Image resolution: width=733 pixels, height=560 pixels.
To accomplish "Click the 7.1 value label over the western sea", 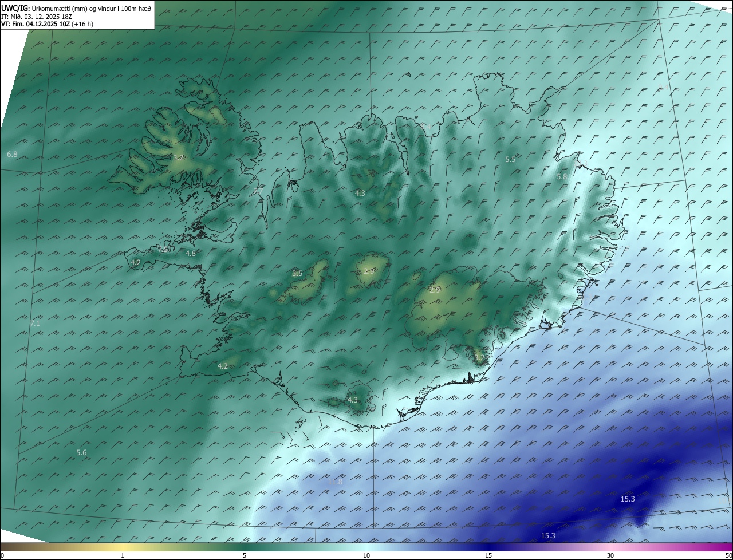I will click(x=35, y=324).
